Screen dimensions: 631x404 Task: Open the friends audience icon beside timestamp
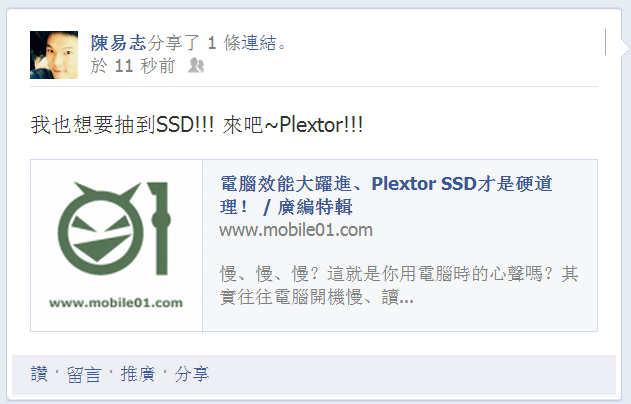click(196, 66)
